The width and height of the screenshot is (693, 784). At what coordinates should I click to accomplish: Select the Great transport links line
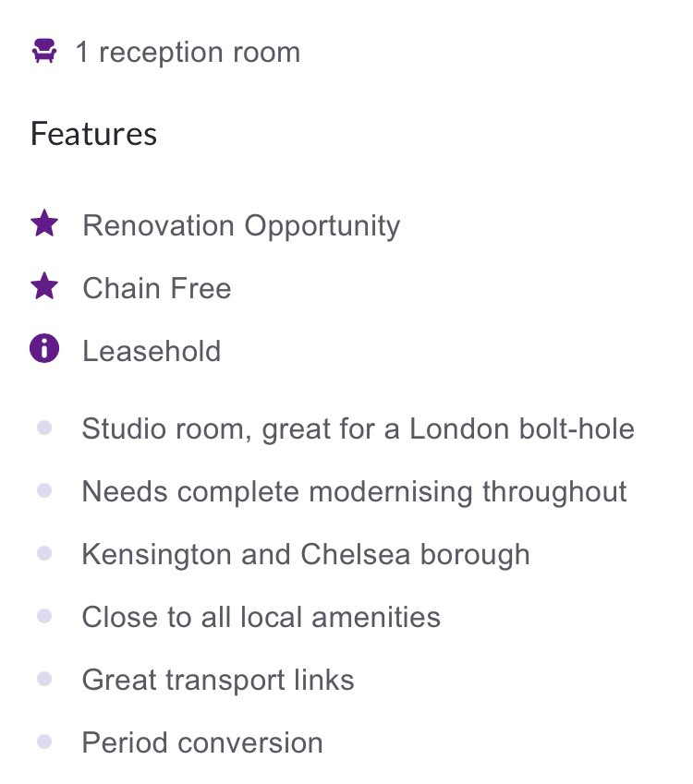tap(218, 680)
